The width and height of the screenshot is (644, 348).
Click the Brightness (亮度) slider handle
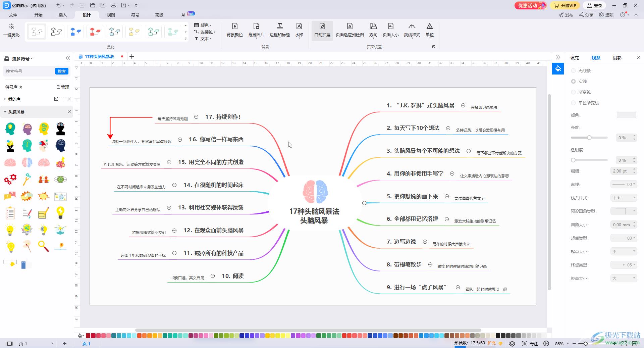589,138
